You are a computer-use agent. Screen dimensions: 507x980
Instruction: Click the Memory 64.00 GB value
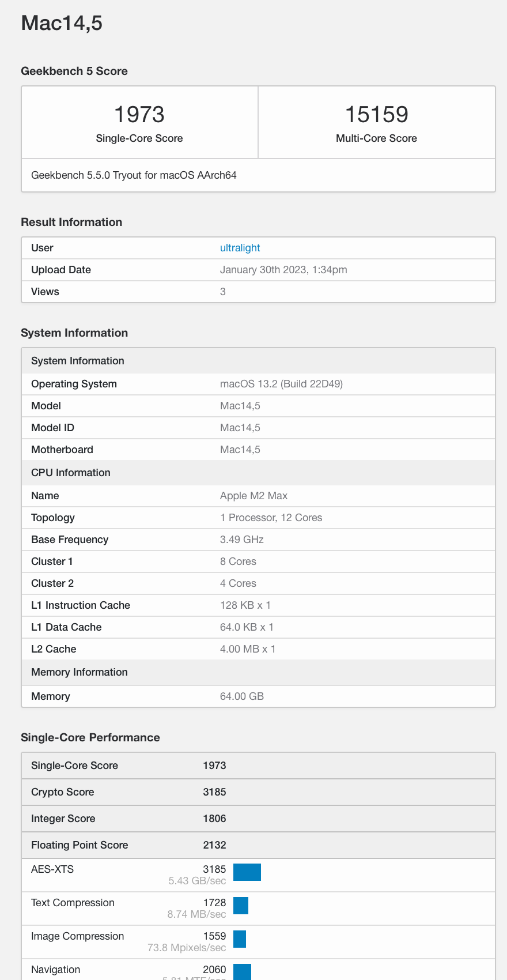[x=241, y=696]
